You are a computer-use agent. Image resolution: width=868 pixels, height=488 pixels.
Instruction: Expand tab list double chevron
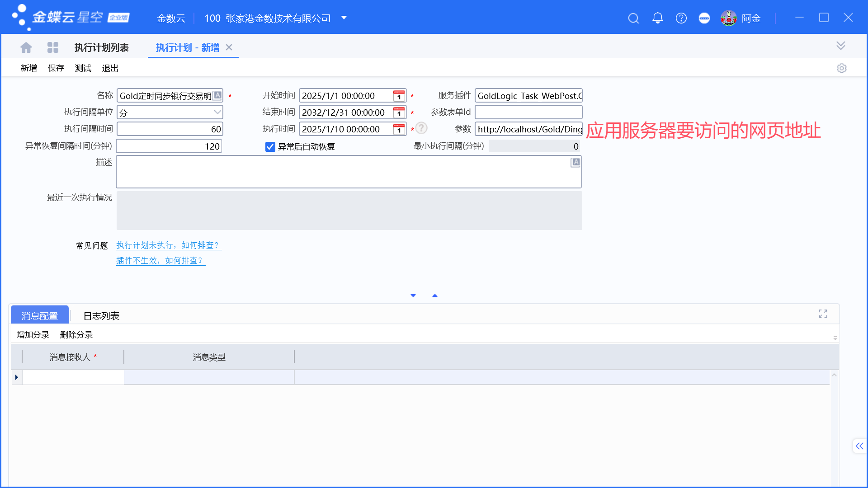[x=841, y=45]
